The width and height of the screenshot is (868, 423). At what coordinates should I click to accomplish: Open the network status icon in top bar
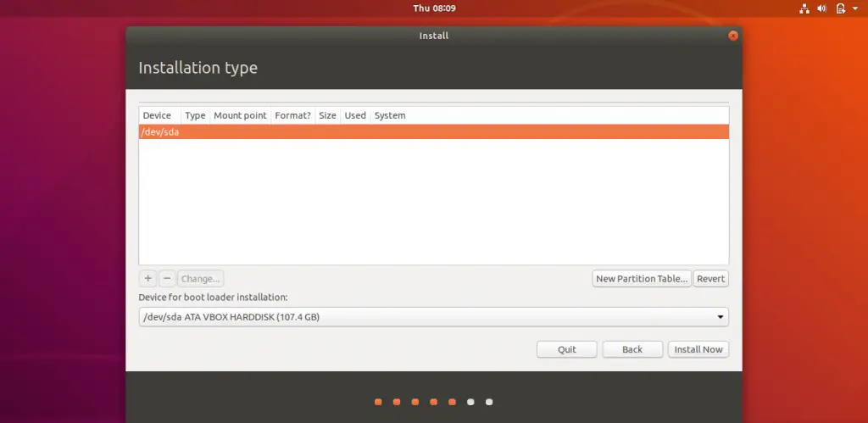click(x=804, y=8)
